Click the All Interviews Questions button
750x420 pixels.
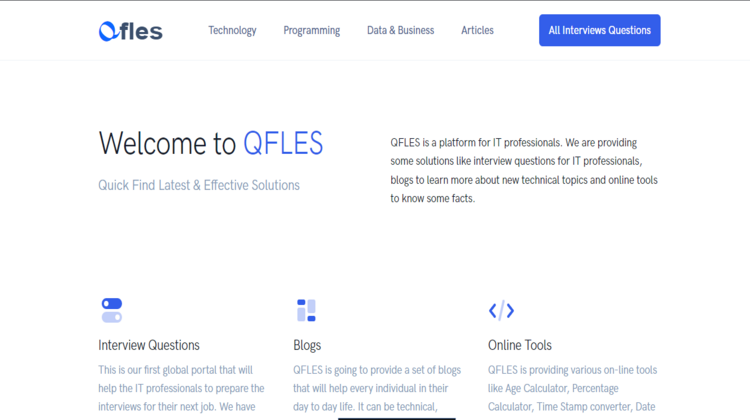click(599, 30)
